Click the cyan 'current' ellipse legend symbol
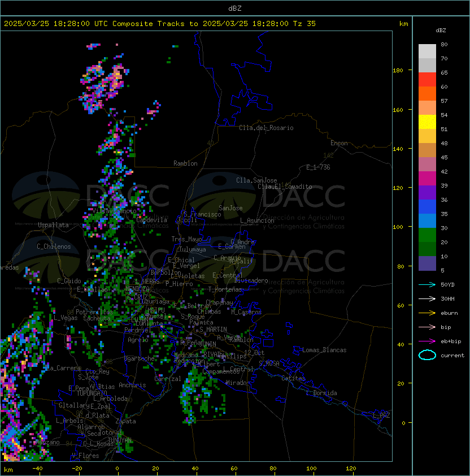 427,355
